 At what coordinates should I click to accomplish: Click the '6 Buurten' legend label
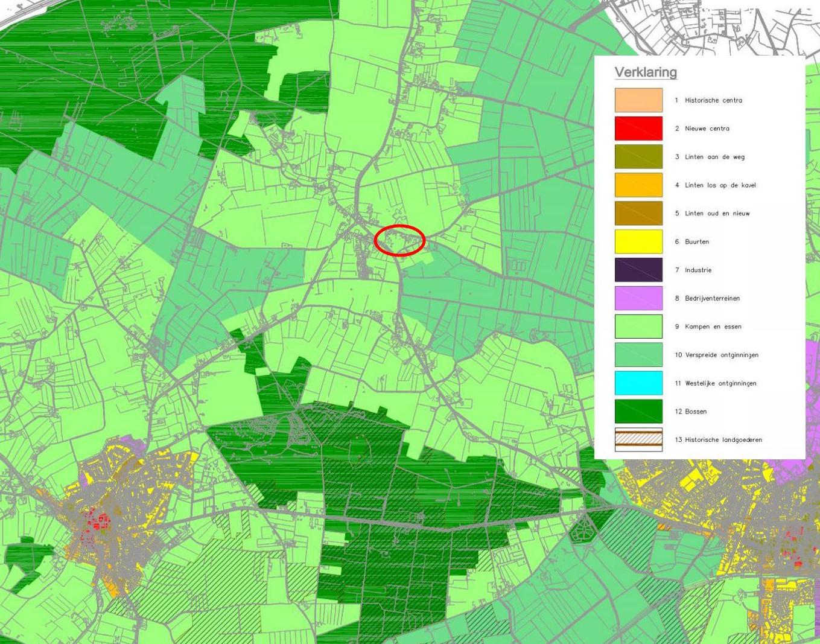click(x=691, y=241)
